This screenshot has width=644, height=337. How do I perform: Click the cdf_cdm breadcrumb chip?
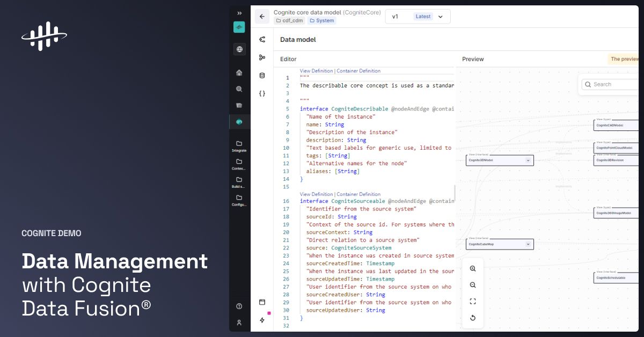point(289,20)
